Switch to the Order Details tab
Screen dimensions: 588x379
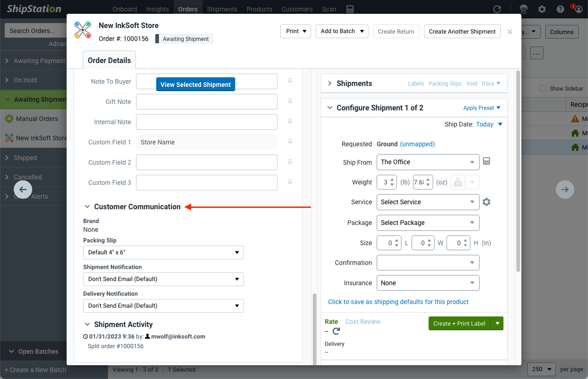[x=109, y=59]
